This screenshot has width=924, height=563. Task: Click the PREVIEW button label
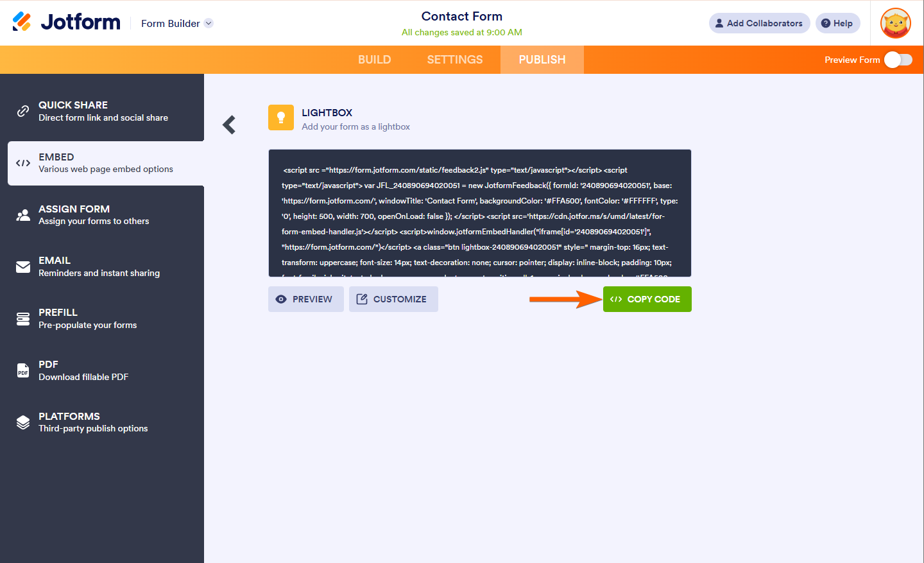coord(312,299)
